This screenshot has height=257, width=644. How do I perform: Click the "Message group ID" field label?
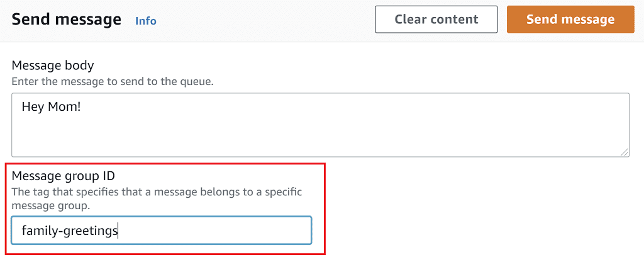(63, 175)
